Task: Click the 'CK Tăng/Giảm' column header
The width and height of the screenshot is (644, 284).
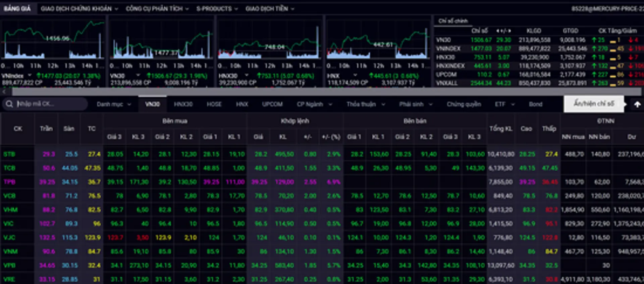Action: [x=618, y=31]
